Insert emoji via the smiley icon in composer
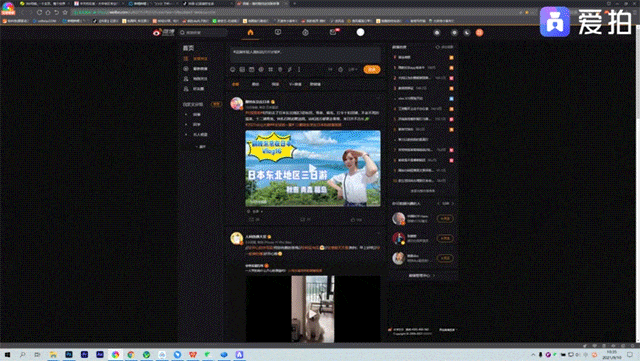Screen dimensions: 640x361 point(233,69)
